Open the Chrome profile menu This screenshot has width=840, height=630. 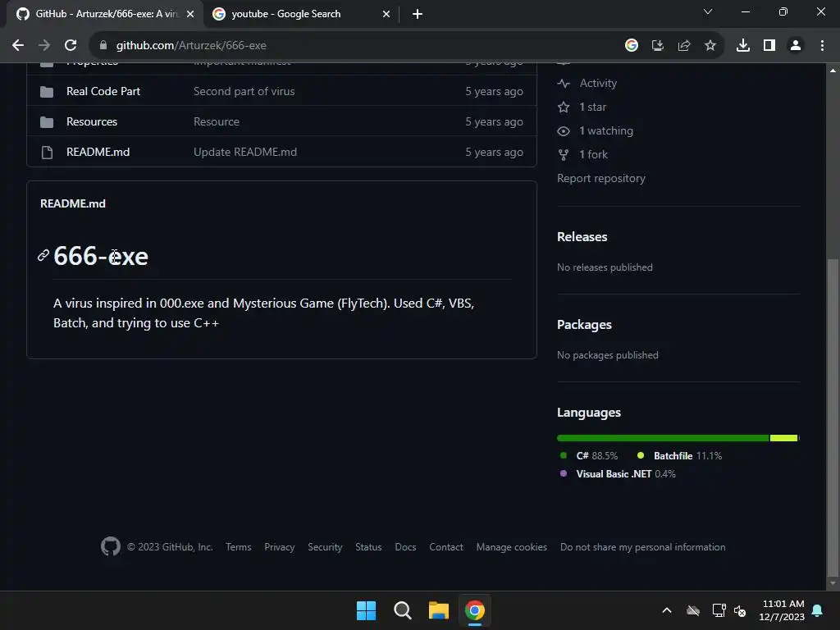pos(796,46)
